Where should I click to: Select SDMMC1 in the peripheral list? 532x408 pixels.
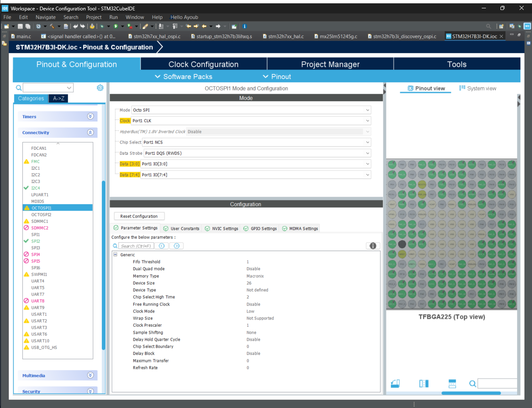click(39, 221)
